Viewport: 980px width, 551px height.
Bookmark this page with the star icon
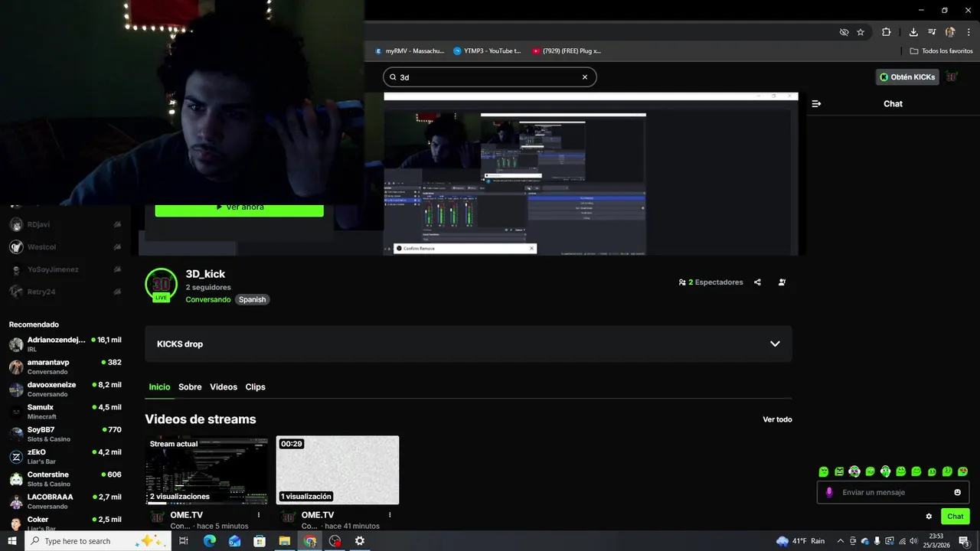point(861,32)
